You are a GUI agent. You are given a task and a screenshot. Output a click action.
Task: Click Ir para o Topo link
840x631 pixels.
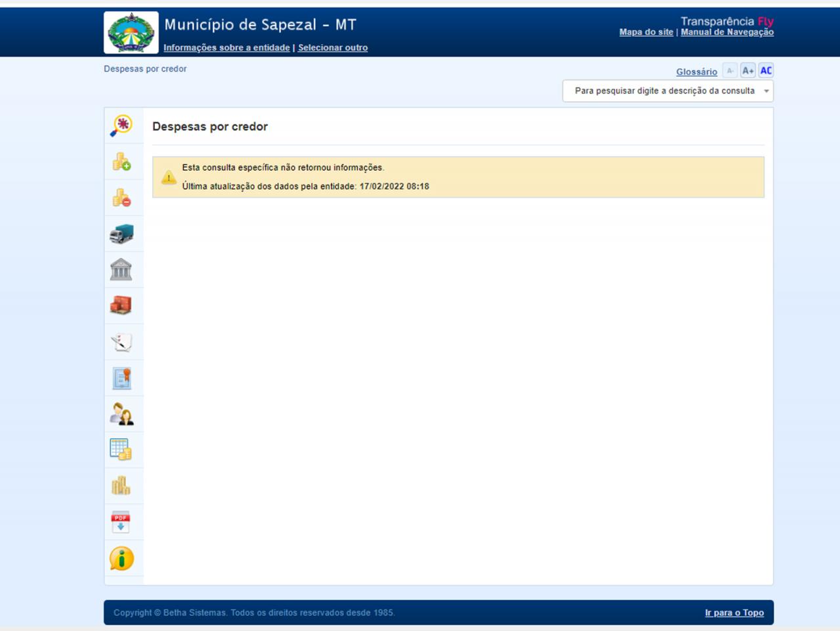(x=734, y=613)
